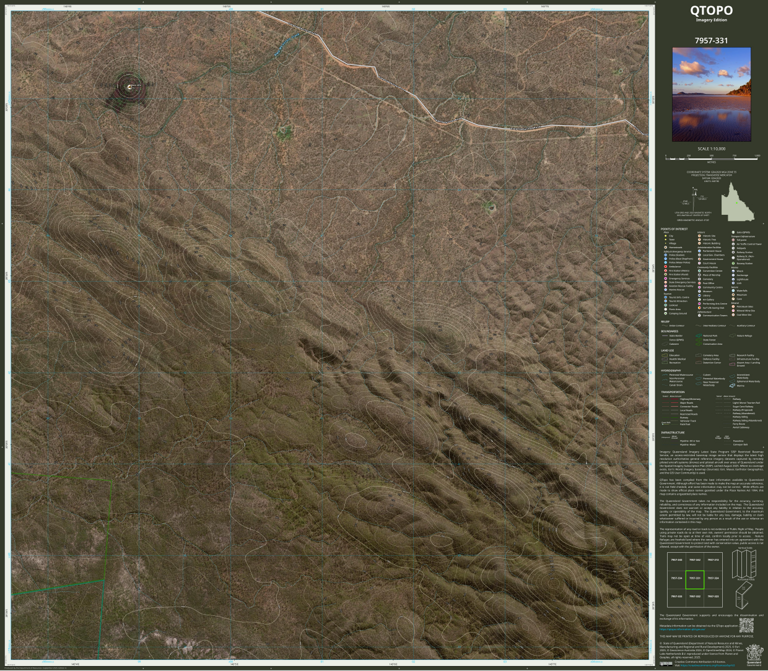
Task: Open the Creative Commons licence URL
Action: tap(708, 665)
